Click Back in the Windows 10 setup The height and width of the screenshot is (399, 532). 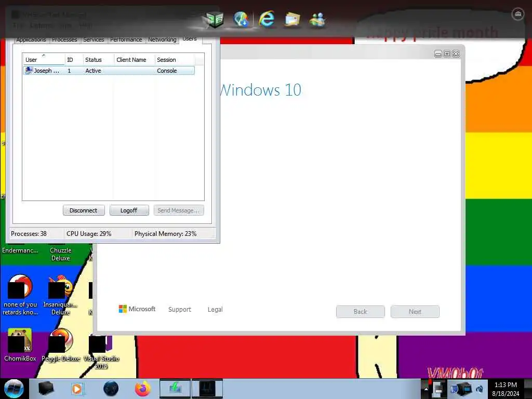coord(361,312)
